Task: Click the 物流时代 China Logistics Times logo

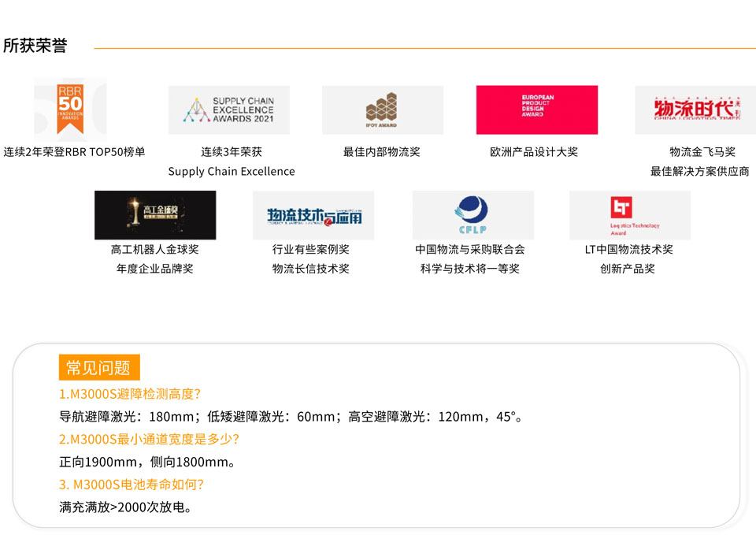Action: (695, 110)
